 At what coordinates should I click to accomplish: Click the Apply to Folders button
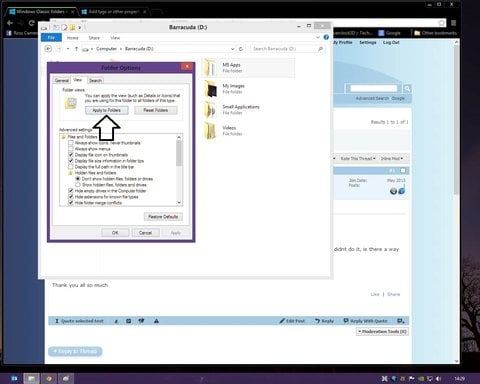coord(107,110)
